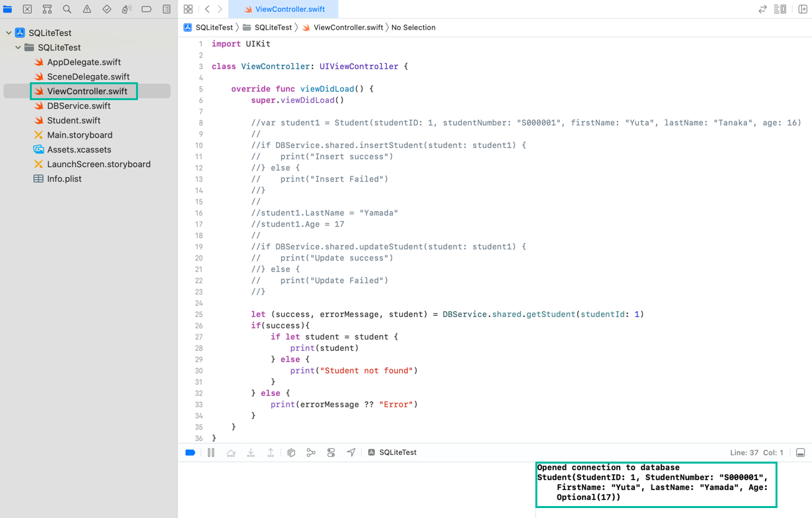Click the "Student not found" string
Image resolution: width=812 pixels, height=518 pixels.
tap(367, 371)
